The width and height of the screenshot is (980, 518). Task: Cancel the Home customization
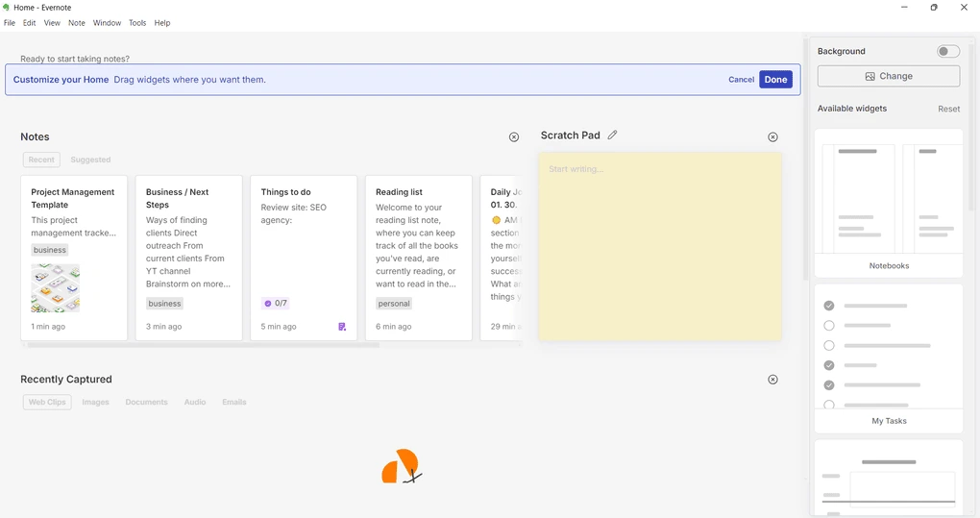[741, 80]
